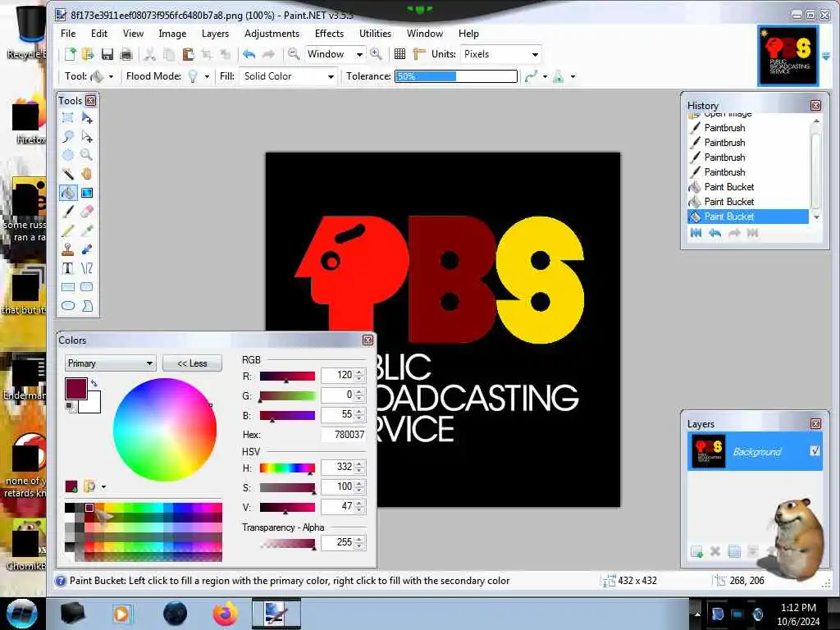Select the Recolor tool
The width and height of the screenshot is (840, 630).
point(87,249)
